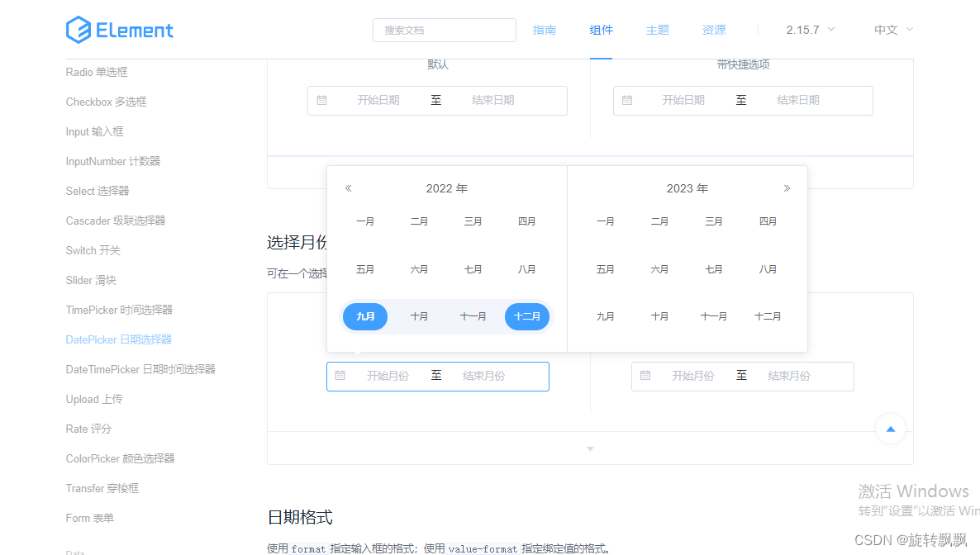Deselect the highlighted 九月 month
Image resolution: width=980 pixels, height=555 pixels.
[365, 316]
